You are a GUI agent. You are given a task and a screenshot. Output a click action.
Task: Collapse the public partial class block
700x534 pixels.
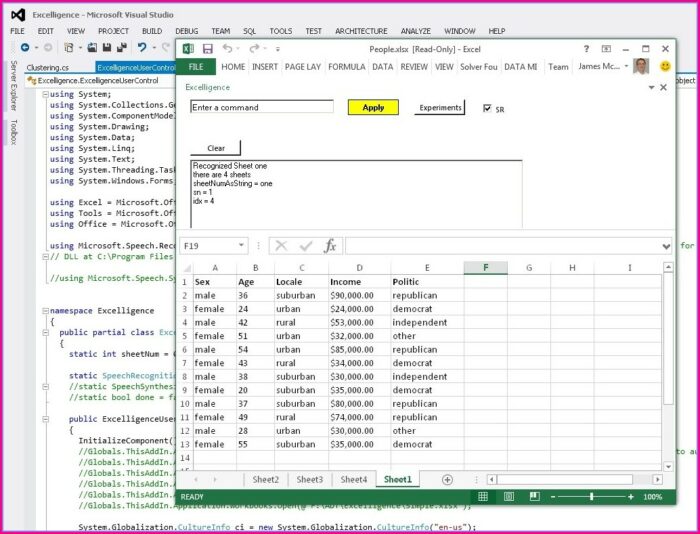click(x=45, y=332)
